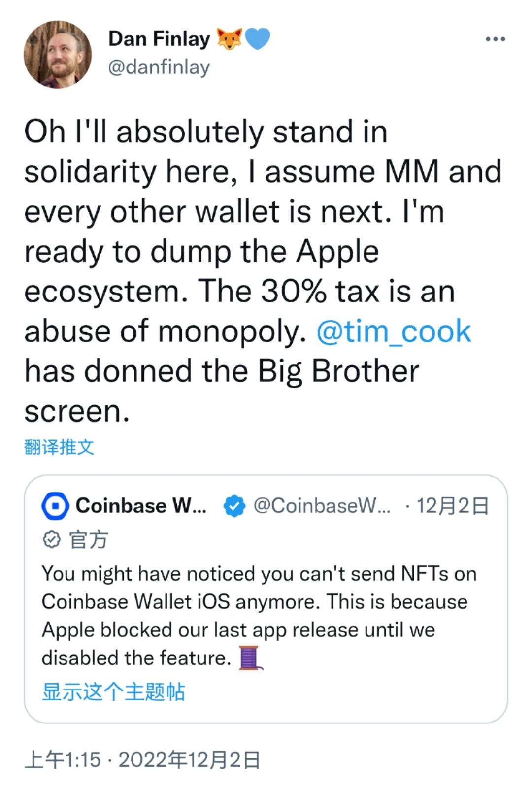This screenshot has height=789, width=532.
Task: Click the Coinbase W... account name
Action: pos(141,506)
